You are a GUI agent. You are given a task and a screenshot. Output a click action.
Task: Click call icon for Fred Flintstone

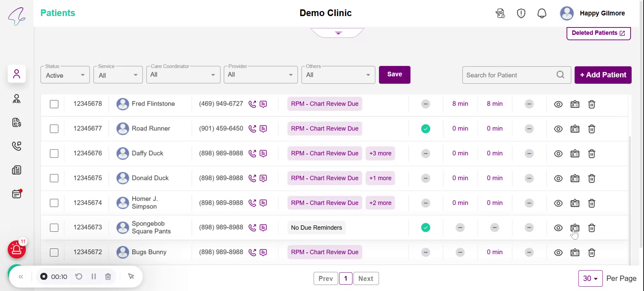252,104
